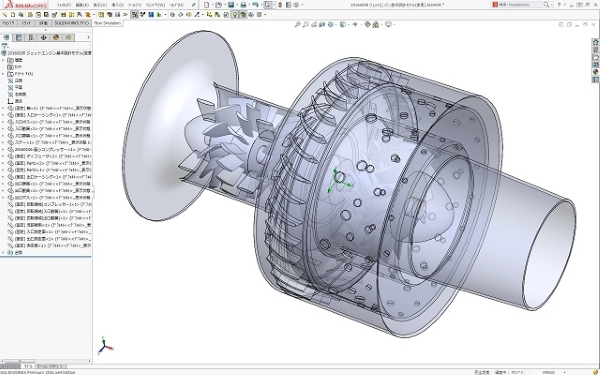
Task: Switch to the 評価 tab
Action: (43, 23)
